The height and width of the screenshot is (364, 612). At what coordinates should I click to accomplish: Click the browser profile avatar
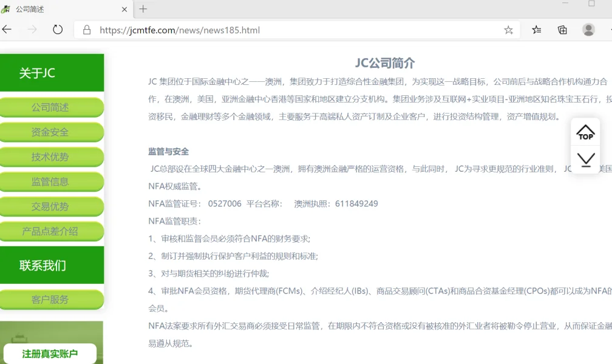(588, 29)
